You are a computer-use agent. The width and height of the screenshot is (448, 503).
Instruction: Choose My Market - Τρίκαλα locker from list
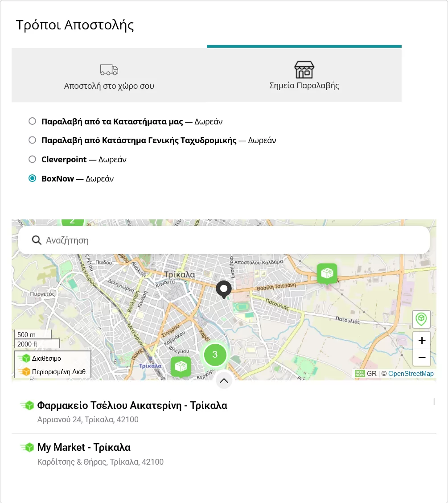click(x=84, y=448)
